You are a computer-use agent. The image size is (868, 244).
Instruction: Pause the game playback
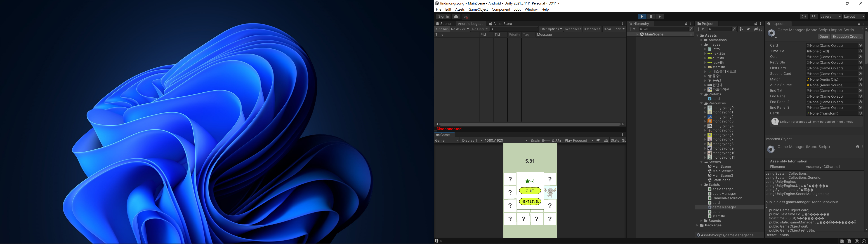point(651,16)
